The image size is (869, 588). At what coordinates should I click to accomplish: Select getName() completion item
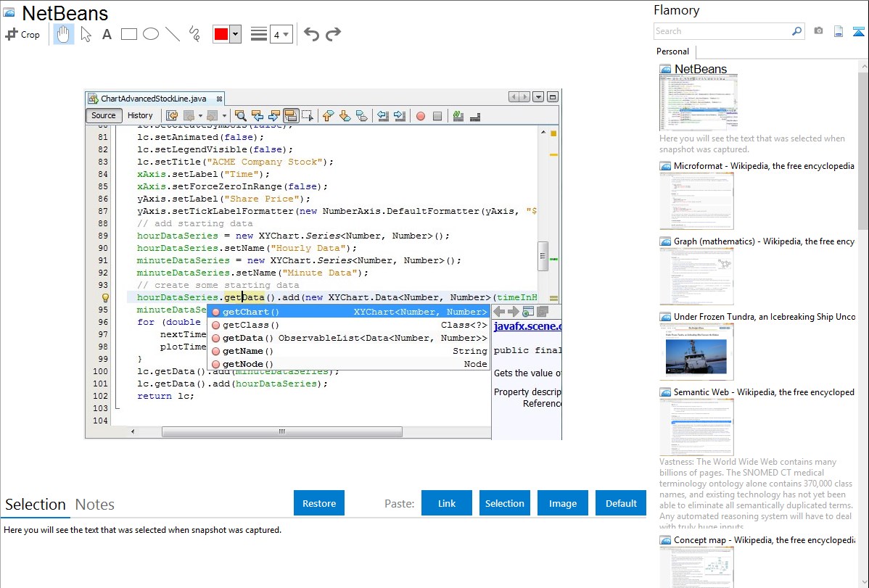[x=348, y=351]
